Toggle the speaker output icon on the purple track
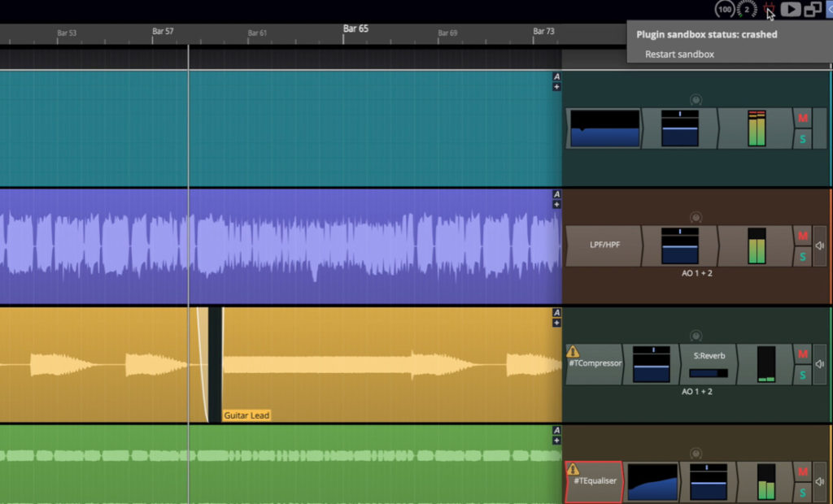This screenshot has width=833, height=504. 818,245
